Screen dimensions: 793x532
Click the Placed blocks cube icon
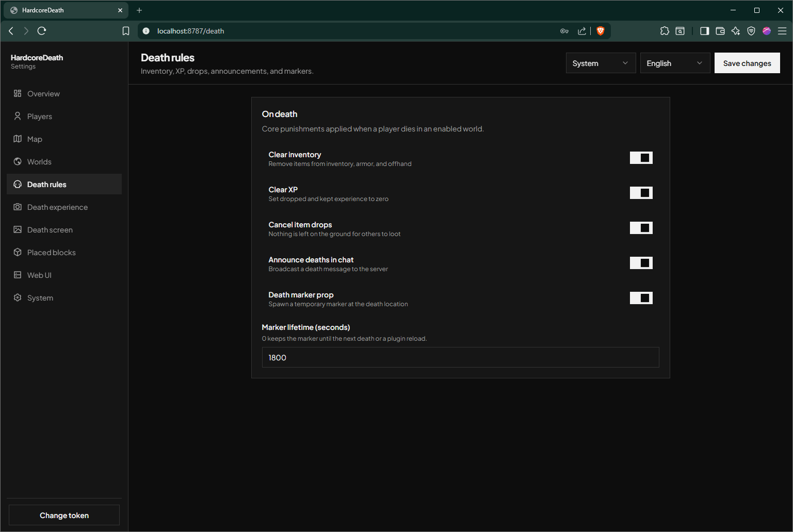coord(18,252)
